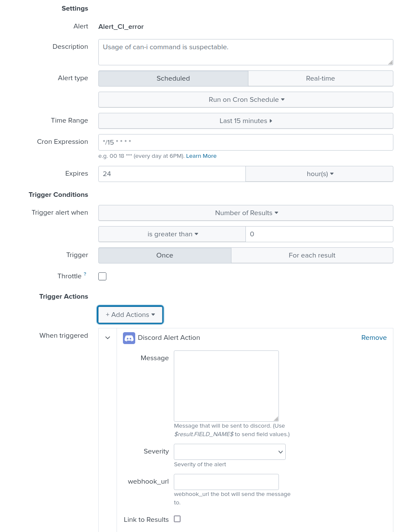Select Scheduled alert type

point(173,78)
